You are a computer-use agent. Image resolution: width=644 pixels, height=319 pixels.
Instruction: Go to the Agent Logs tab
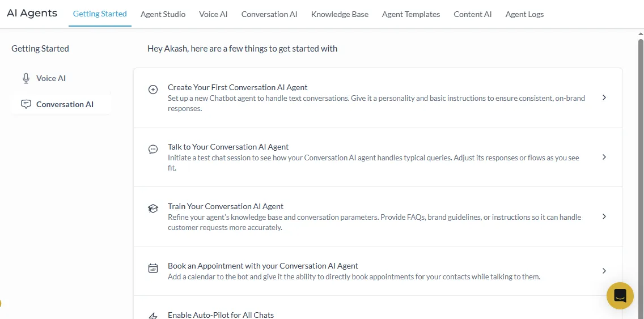[524, 14]
